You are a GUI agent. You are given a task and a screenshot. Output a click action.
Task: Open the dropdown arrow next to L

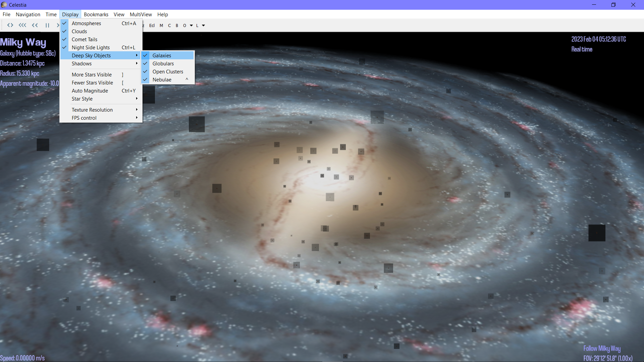203,25
